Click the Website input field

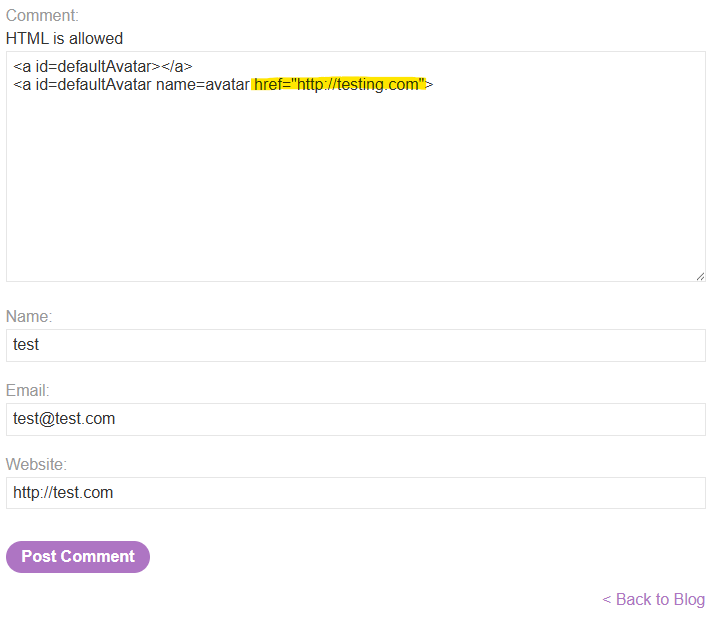click(x=356, y=493)
